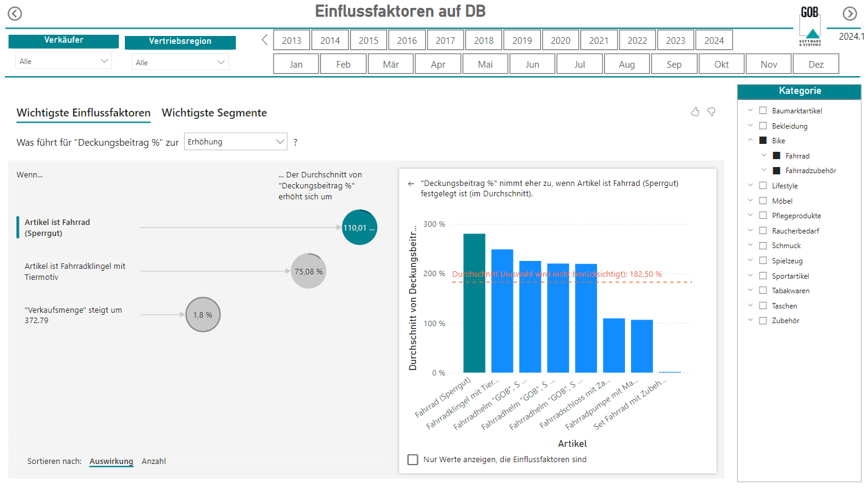Enable 'Nur Werte anzeigen' checkbox
Image resolution: width=868 pixels, height=492 pixels.
tap(413, 460)
